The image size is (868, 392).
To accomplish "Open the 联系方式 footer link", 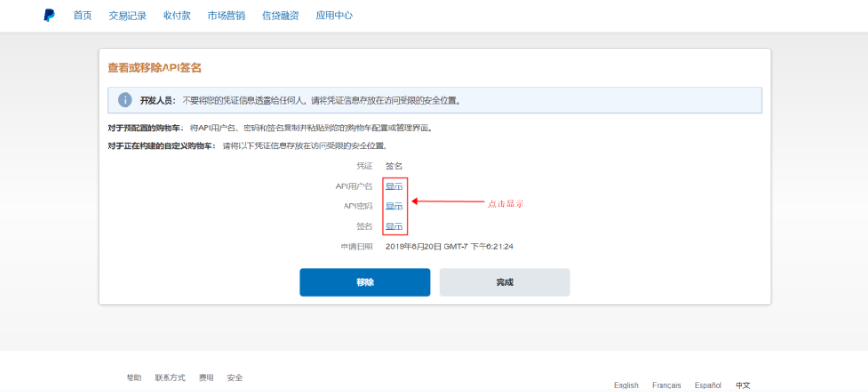I will pyautogui.click(x=170, y=378).
